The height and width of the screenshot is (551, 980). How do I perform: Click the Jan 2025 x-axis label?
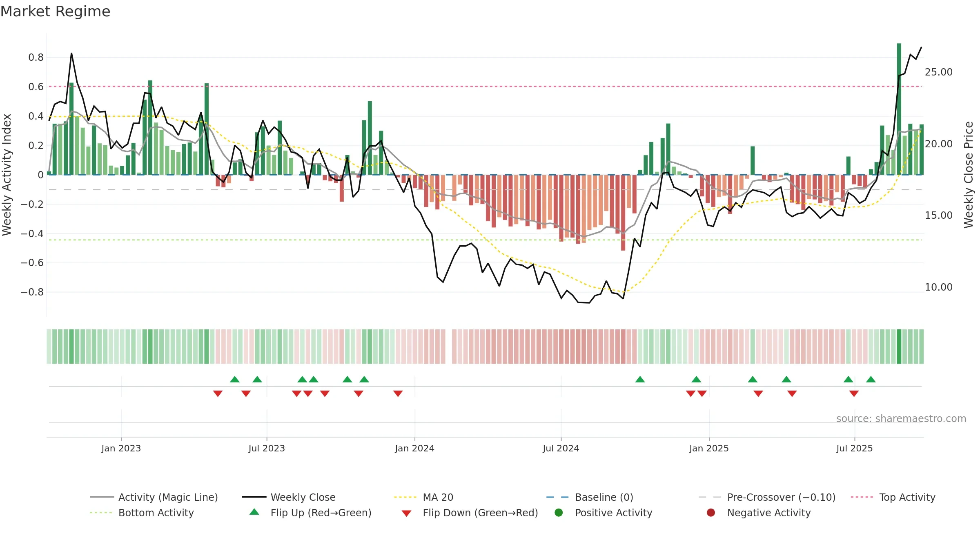(x=709, y=449)
